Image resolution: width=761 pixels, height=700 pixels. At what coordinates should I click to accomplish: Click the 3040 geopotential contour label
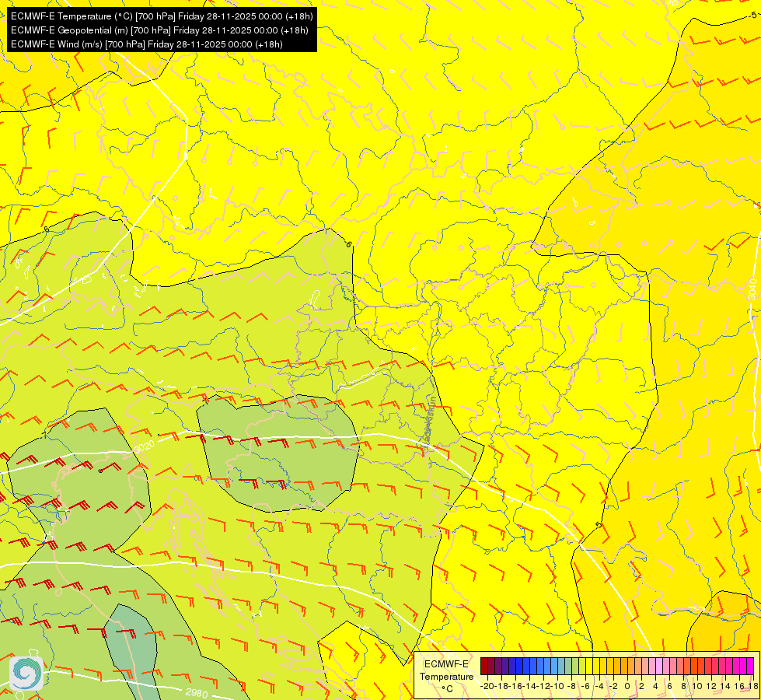(x=752, y=289)
